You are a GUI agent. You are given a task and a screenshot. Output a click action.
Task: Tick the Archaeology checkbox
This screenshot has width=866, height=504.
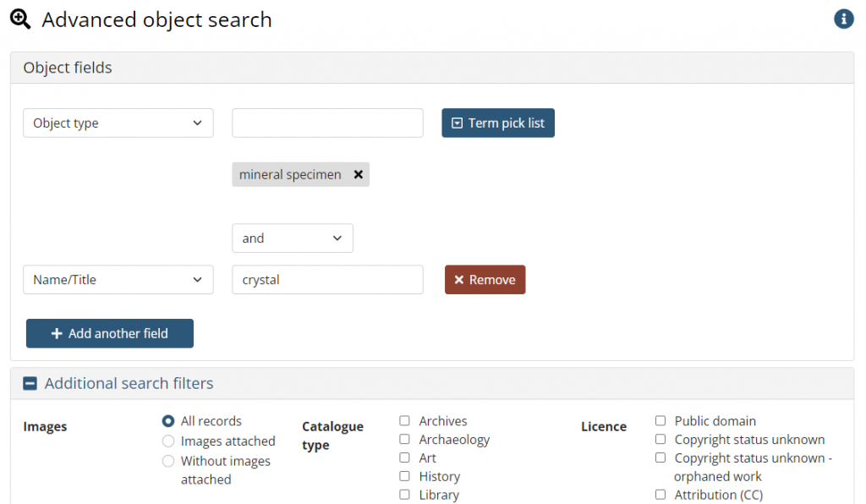coord(405,439)
